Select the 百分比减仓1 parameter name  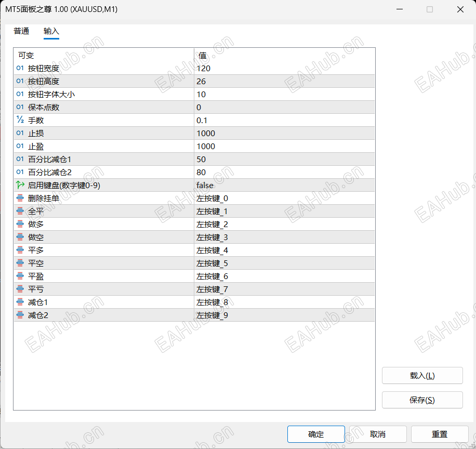tap(49, 160)
